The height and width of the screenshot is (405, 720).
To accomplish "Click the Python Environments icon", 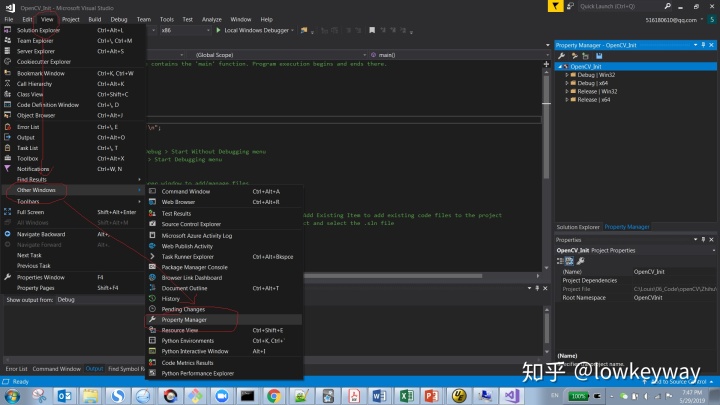I will (x=152, y=340).
